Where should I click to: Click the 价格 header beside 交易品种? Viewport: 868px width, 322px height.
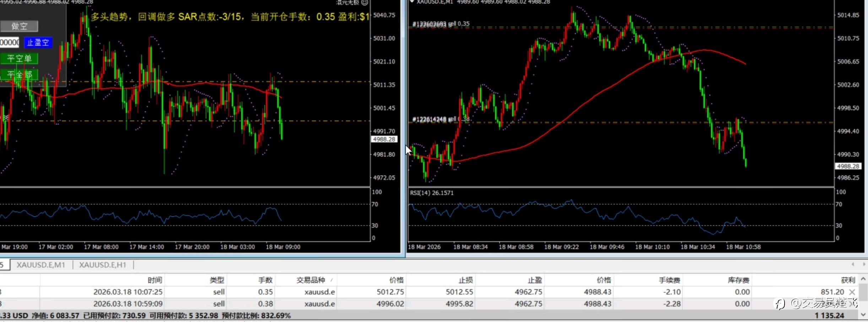(x=396, y=280)
